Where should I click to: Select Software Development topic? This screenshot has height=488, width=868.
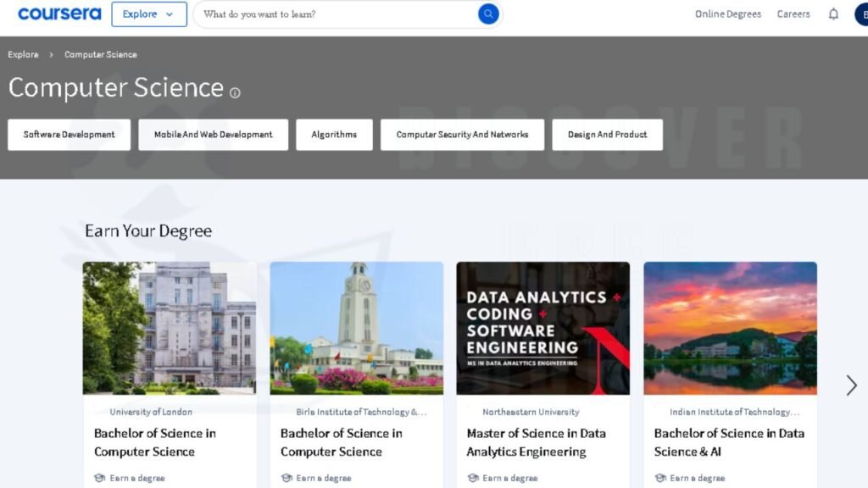point(70,135)
